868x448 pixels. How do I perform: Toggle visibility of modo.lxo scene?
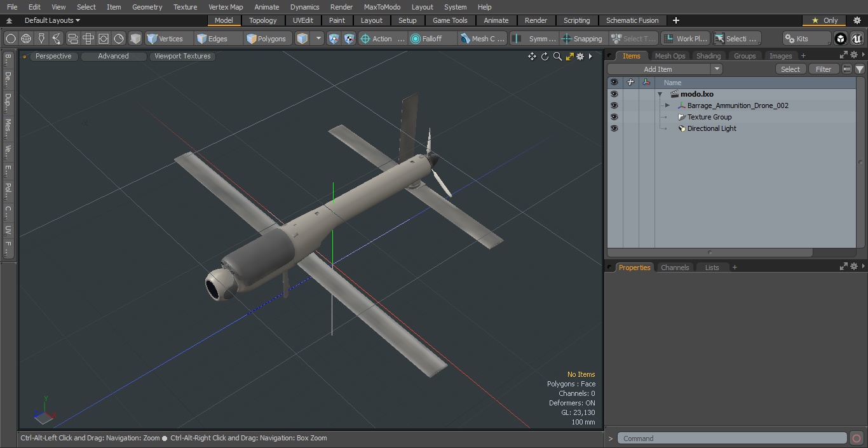coord(614,94)
